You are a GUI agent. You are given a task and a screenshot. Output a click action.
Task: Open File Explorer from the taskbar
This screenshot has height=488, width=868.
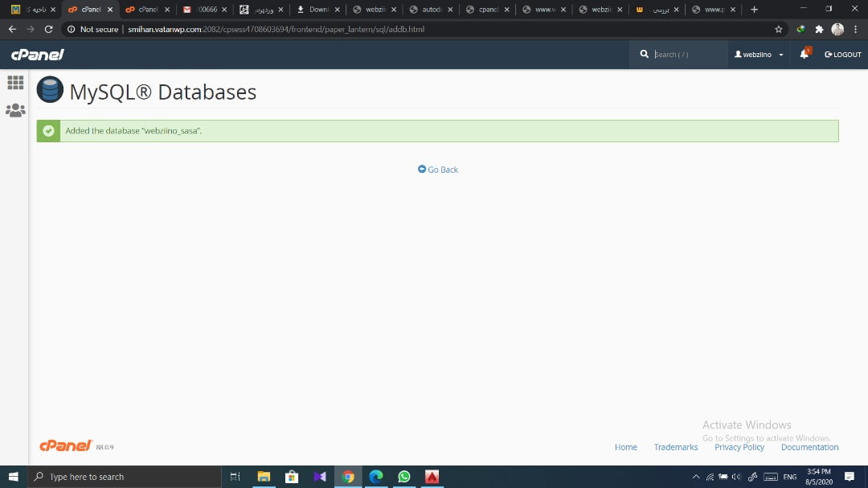click(x=264, y=477)
